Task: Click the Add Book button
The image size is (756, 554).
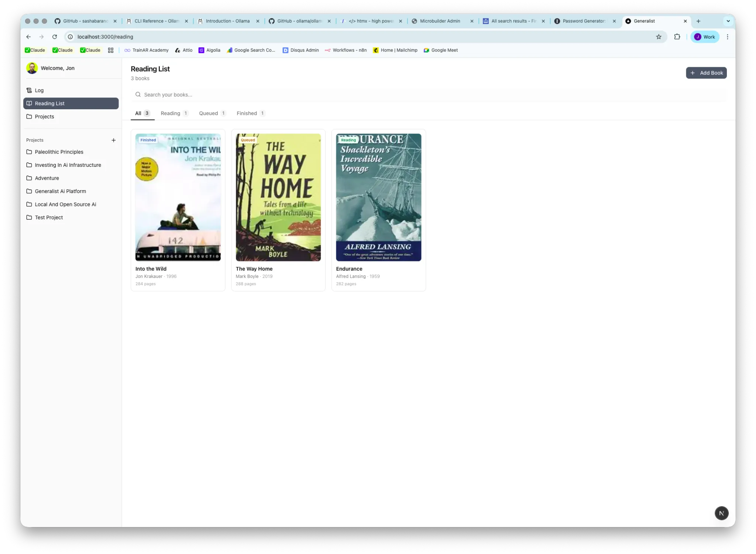Action: (x=706, y=73)
